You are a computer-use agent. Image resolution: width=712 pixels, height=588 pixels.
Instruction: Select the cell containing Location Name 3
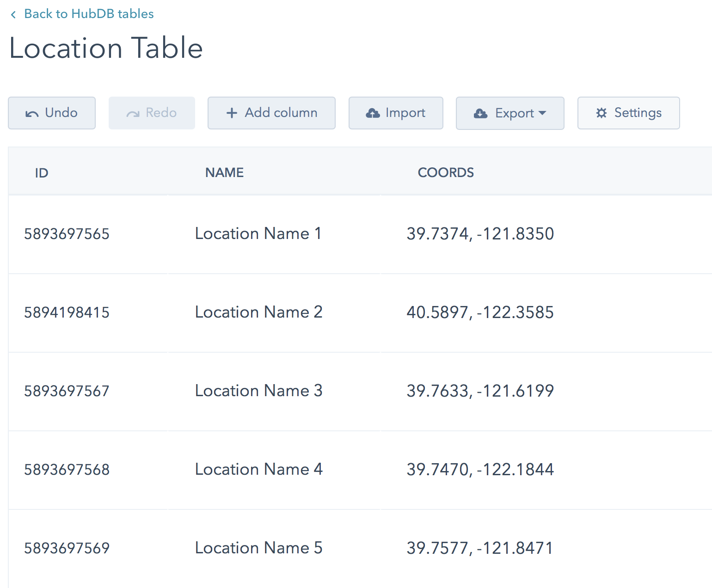[x=258, y=391]
